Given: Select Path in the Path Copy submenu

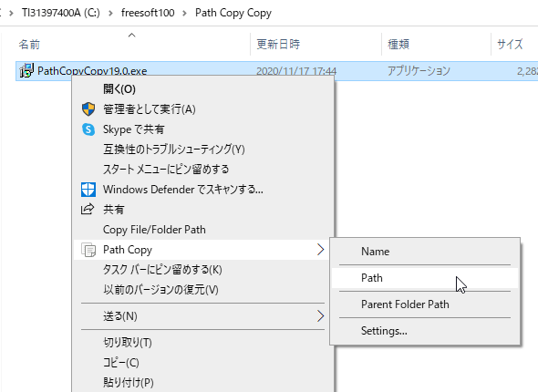Looking at the screenshot, I should [425, 278].
